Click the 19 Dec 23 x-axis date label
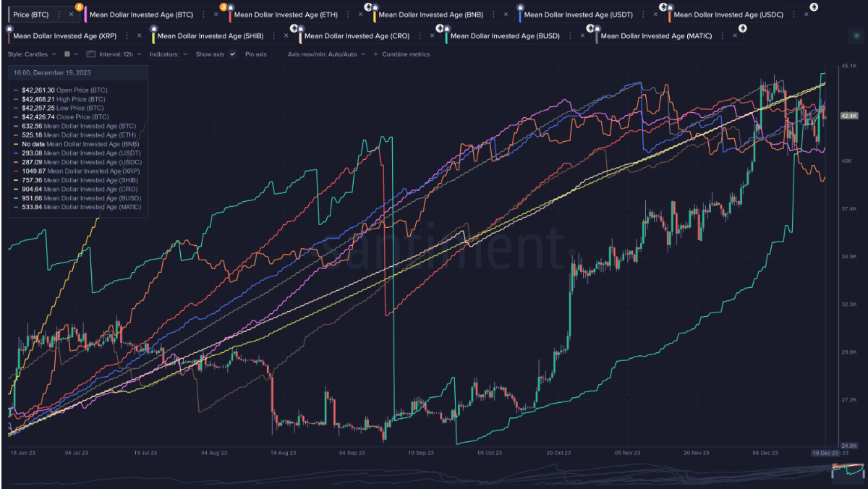The image size is (868, 489). coord(826,453)
